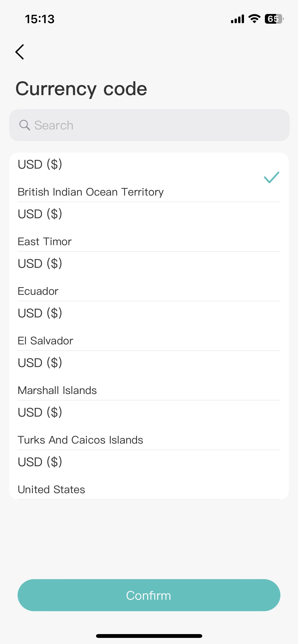Tap the home indicator bar
This screenshot has width=298, height=644.
[149, 636]
